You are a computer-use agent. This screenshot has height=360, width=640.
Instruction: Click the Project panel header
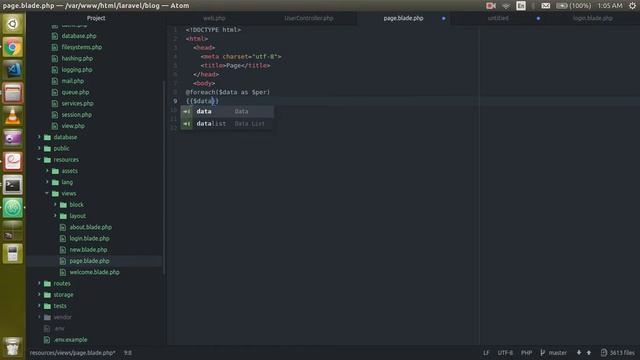coord(96,18)
